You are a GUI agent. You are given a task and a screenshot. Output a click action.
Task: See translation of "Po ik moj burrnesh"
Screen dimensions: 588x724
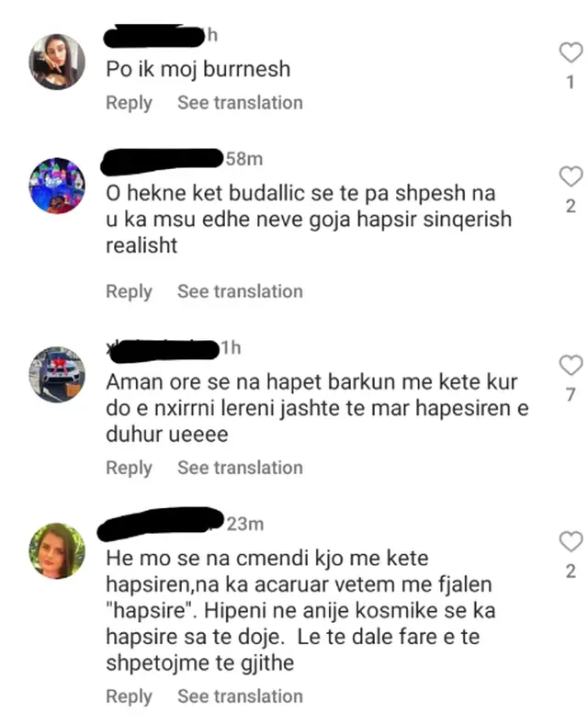(240, 103)
